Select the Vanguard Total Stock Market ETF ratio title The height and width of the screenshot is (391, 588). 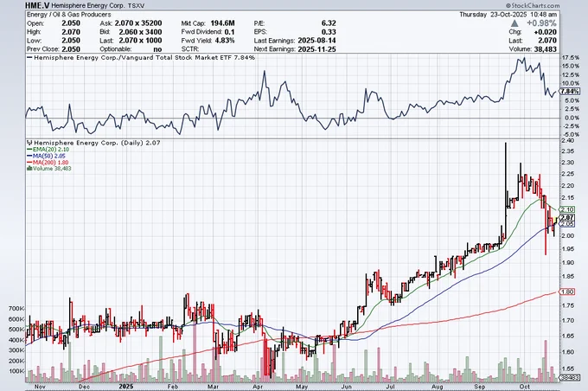(144, 58)
